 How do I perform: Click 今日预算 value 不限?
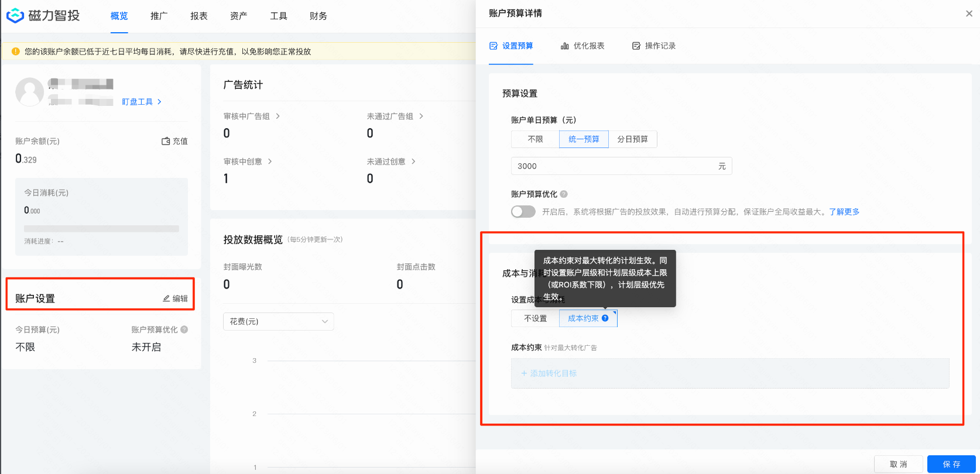(x=25, y=347)
